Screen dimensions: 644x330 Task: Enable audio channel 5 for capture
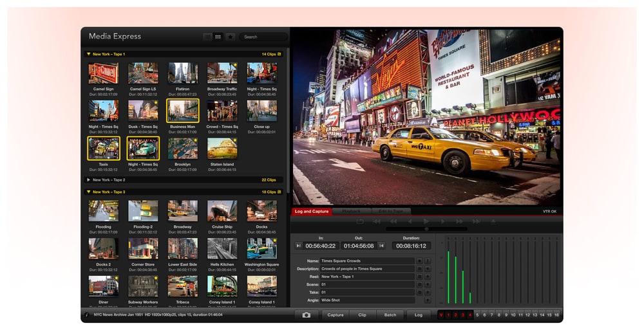[477, 315]
